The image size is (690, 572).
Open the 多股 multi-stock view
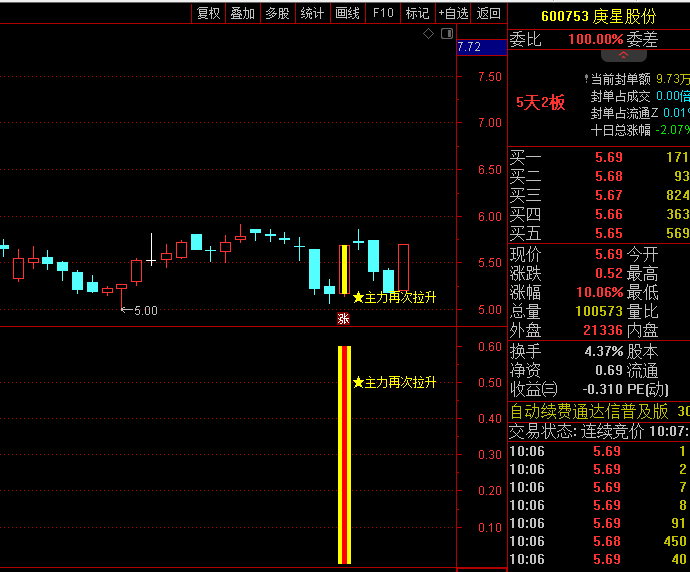click(x=278, y=14)
